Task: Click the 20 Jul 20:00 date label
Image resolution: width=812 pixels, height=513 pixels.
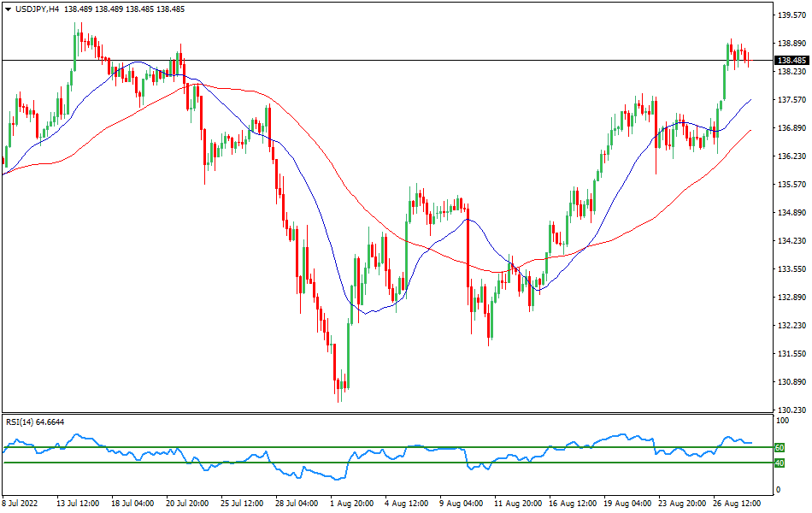Action: click(x=189, y=504)
